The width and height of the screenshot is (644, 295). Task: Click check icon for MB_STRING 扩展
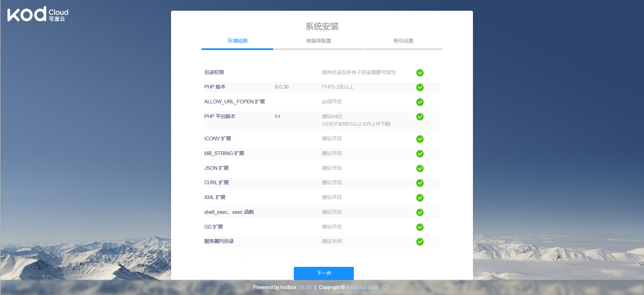[x=420, y=154]
